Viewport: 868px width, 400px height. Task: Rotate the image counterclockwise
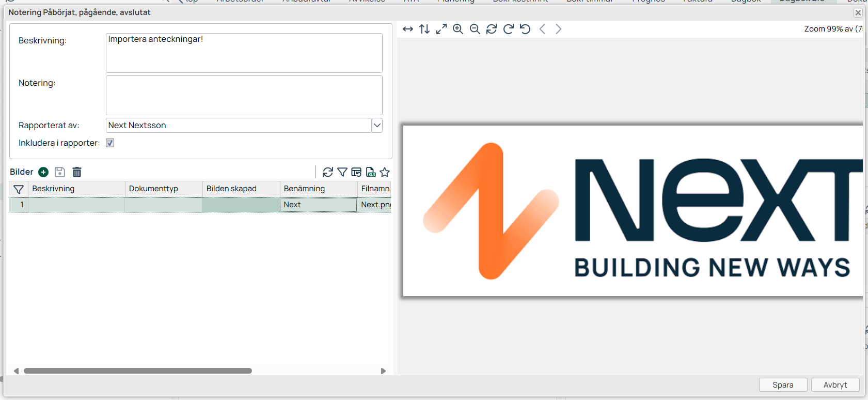pyautogui.click(x=525, y=29)
